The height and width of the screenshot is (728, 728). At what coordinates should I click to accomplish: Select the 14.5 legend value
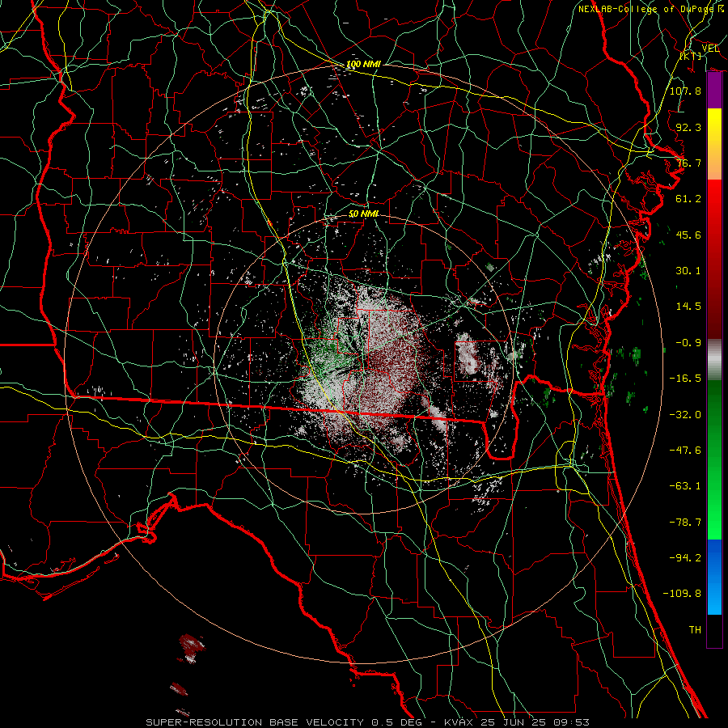(x=688, y=307)
